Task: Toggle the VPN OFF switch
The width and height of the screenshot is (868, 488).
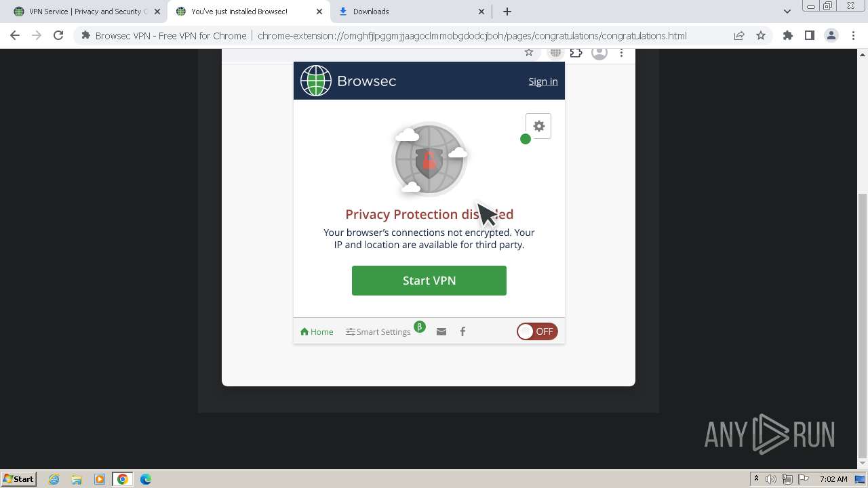Action: click(x=537, y=331)
